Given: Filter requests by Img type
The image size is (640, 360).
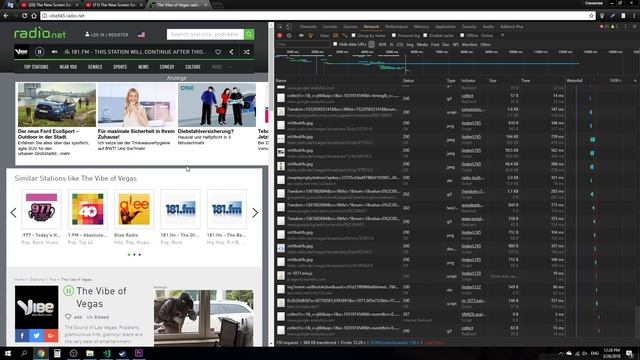Looking at the screenshot, I should pyautogui.click(x=410, y=44).
